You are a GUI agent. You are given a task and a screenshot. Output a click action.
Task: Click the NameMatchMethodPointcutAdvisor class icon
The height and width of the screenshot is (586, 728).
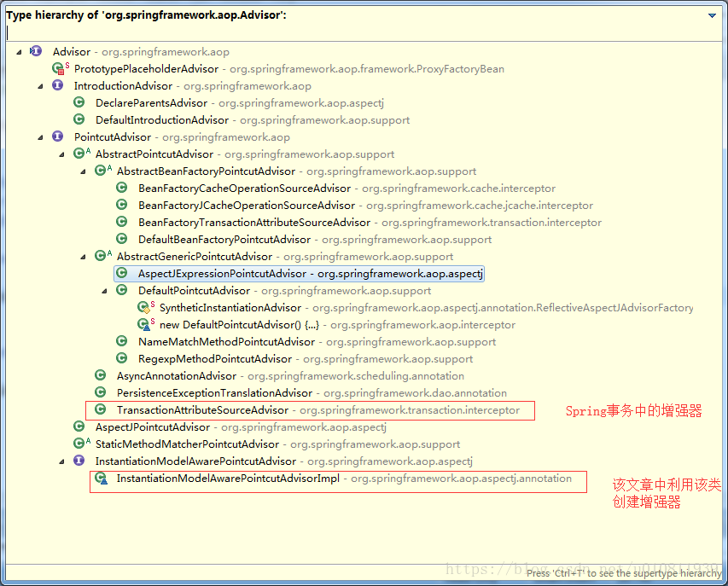click(x=122, y=340)
